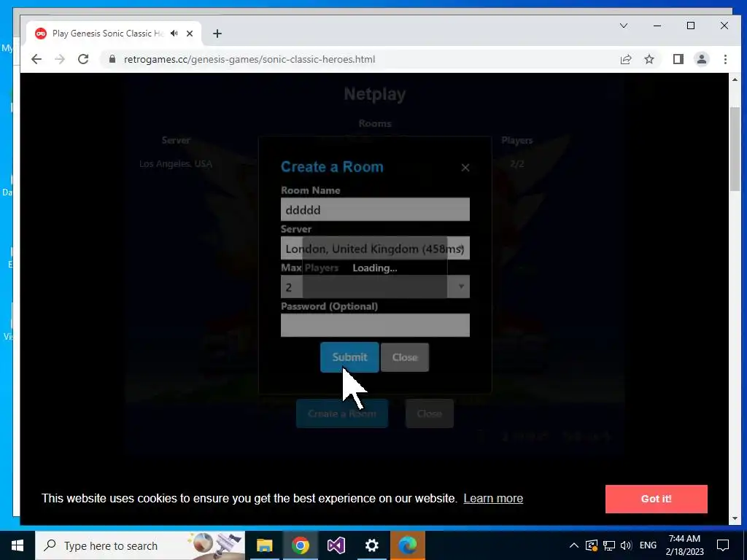This screenshot has height=560, width=747.
Task: Close the Create a Room dialog with X
Action: click(465, 168)
